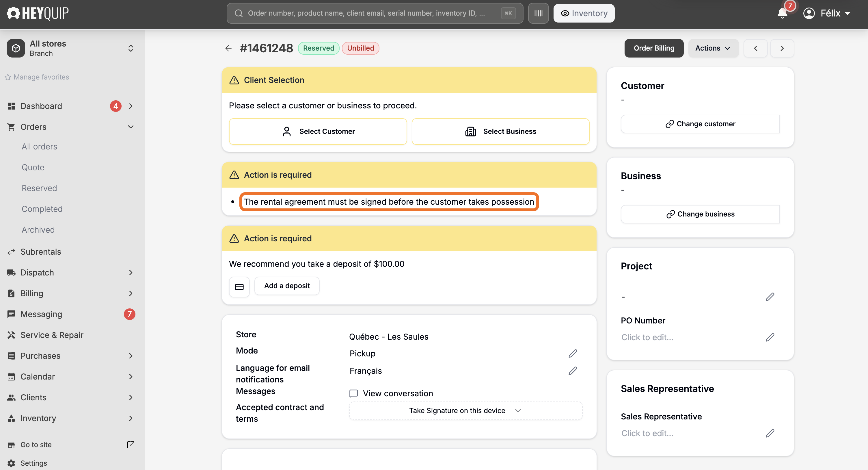Open the Quote orders list
Image resolution: width=868 pixels, height=470 pixels.
33,167
